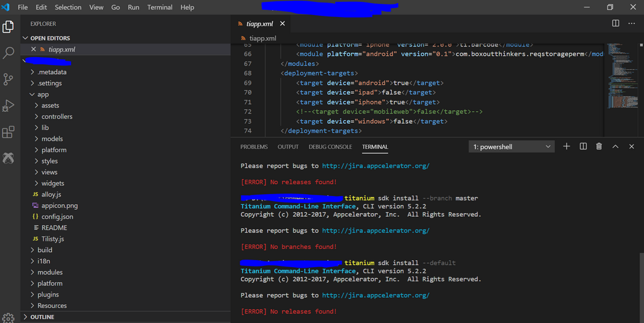Switch to the Output panel tab
This screenshot has width=644, height=323.
tap(288, 146)
